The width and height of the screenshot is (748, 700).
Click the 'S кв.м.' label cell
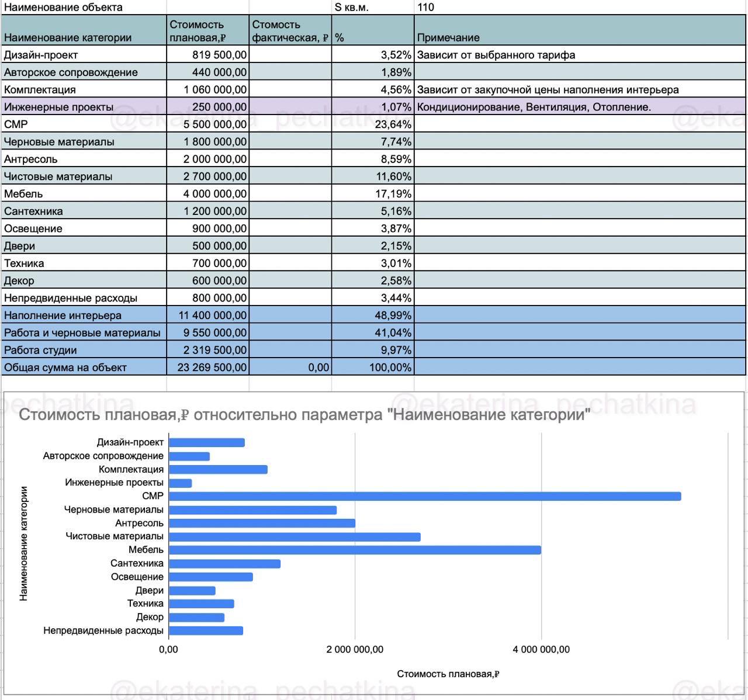click(373, 7)
